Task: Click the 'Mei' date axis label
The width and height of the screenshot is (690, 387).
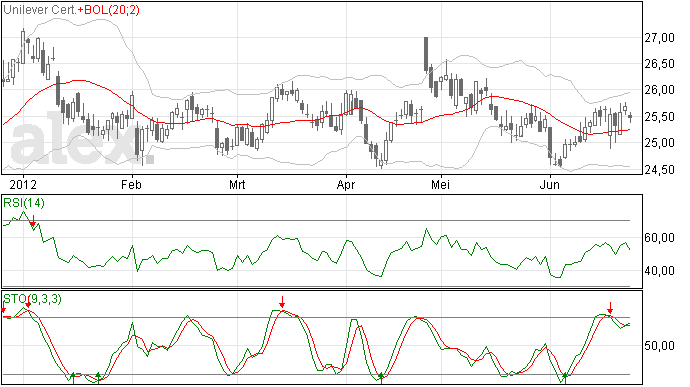Action: [440, 184]
